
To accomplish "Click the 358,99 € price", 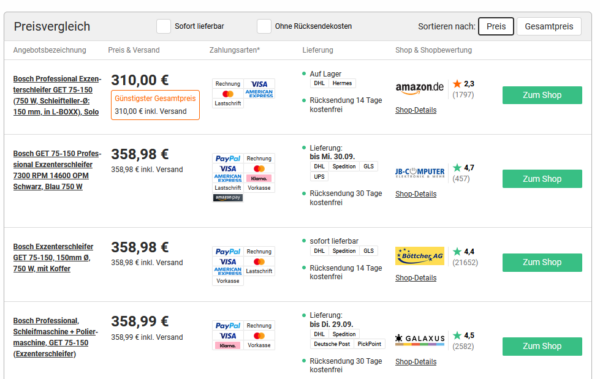I will coord(140,321).
